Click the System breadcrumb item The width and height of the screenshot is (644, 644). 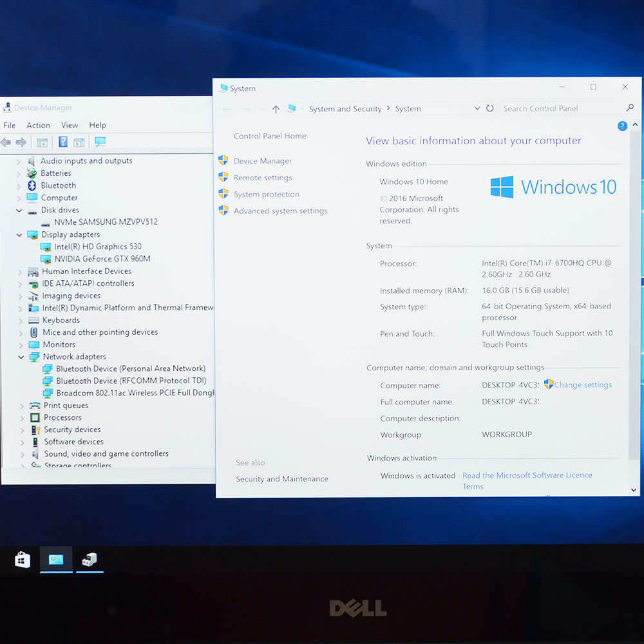pos(408,109)
